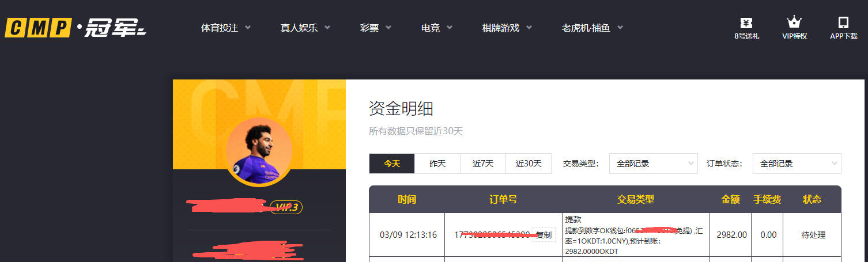Switch to the 昨天 date filter

click(x=437, y=164)
